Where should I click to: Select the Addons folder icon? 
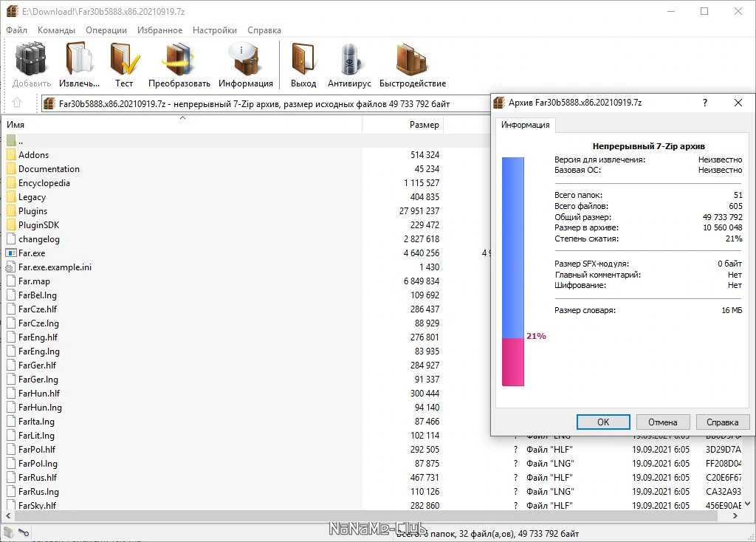click(x=12, y=155)
